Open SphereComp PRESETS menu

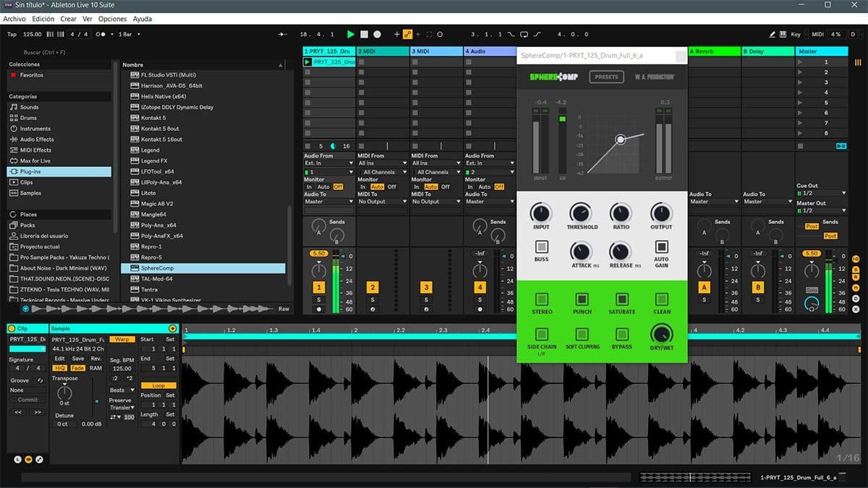[x=606, y=77]
